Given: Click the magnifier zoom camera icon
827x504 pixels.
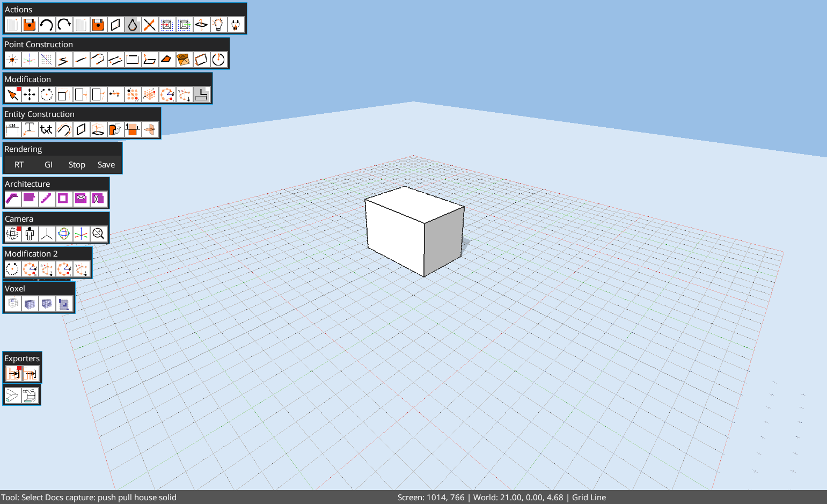Looking at the screenshot, I should click(98, 234).
